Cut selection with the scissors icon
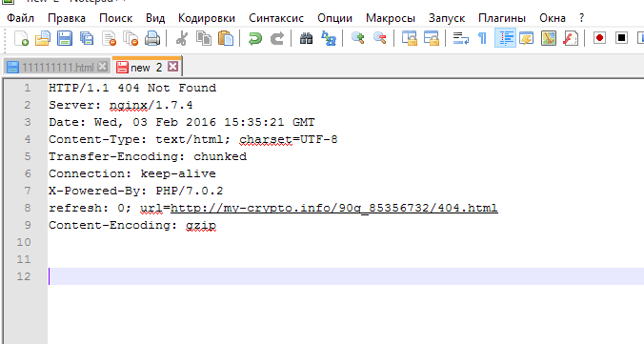The height and width of the screenshot is (344, 644). [x=182, y=38]
